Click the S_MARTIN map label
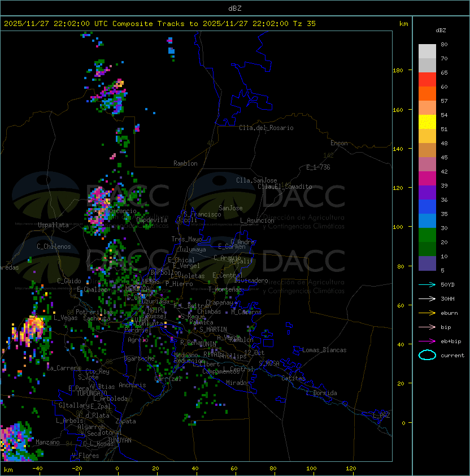470x476 pixels. [214, 330]
